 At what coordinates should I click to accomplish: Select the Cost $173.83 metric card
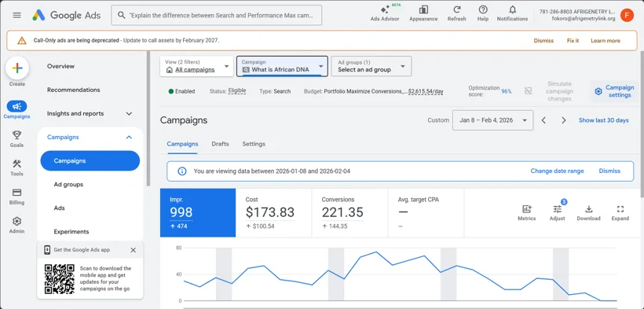(273, 213)
